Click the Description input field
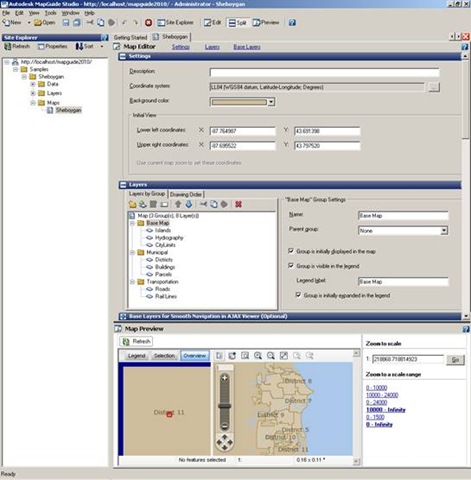Viewport: 471px width, 480px height. coord(324,72)
